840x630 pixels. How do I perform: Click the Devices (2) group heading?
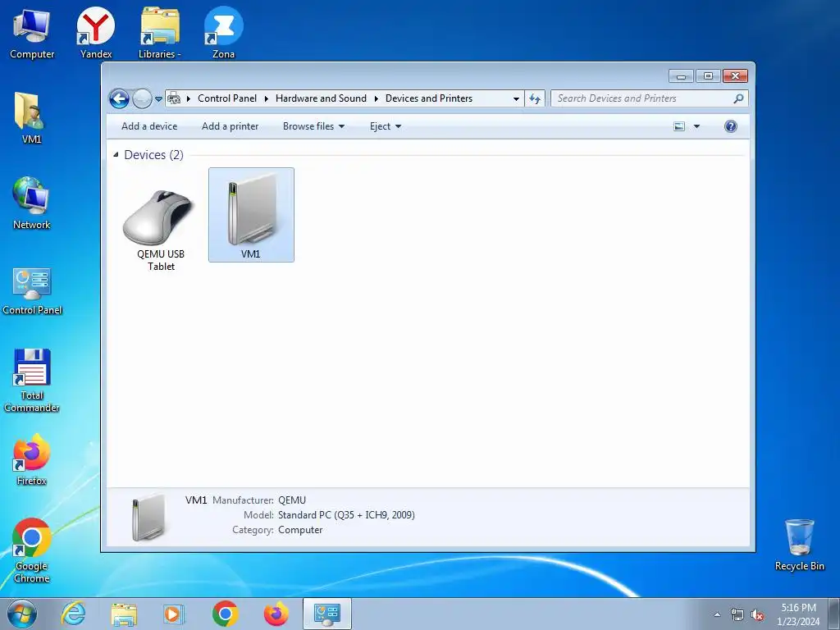point(153,155)
